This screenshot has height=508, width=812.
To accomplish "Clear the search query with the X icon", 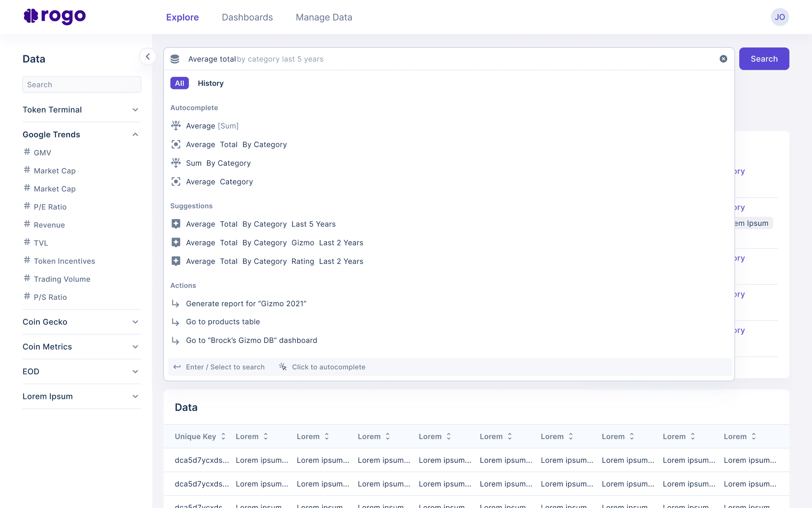I will tap(723, 59).
